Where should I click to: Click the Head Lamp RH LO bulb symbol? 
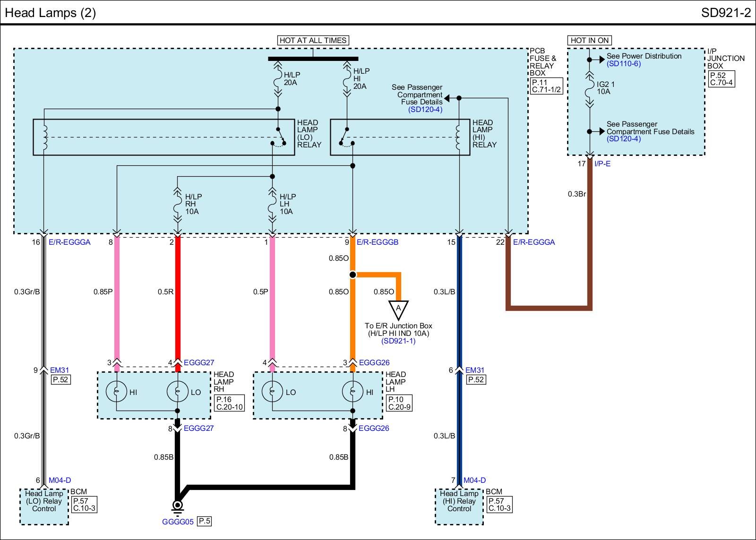178,392
